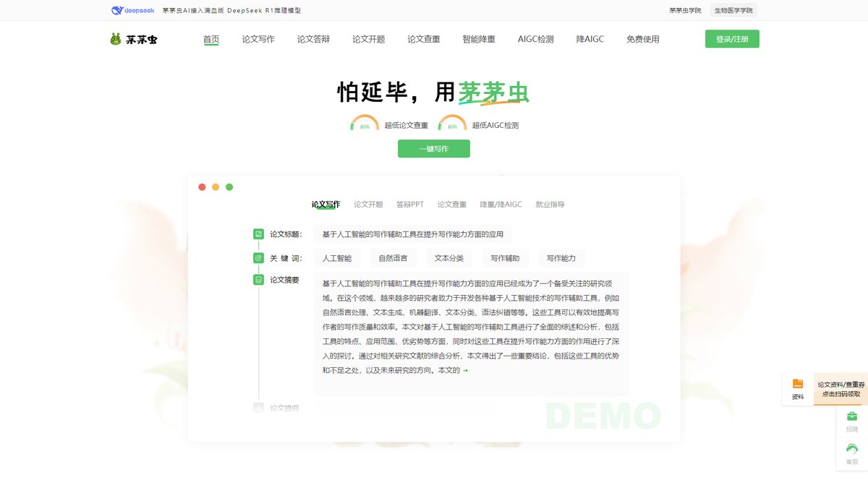Image resolution: width=868 pixels, height=488 pixels.
Task: Click the 超低论文查重 text
Action: pyautogui.click(x=407, y=125)
